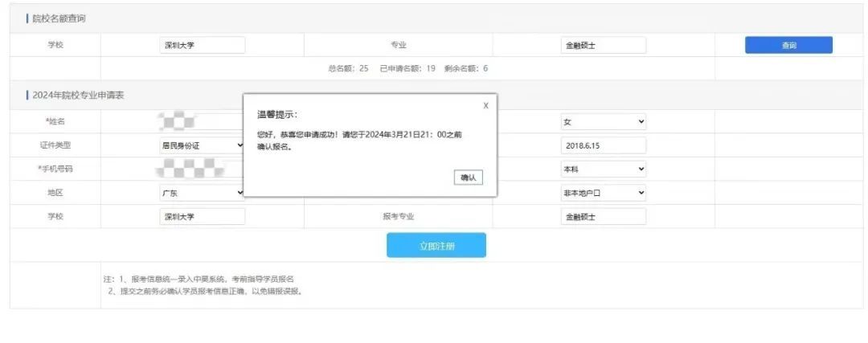Open the education dropdown showing 本科
The image size is (868, 343).
(603, 169)
